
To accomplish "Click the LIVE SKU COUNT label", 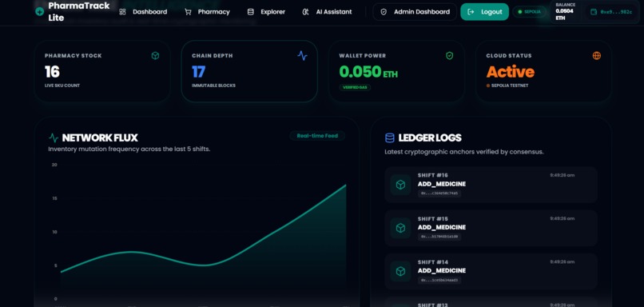I will pos(62,86).
